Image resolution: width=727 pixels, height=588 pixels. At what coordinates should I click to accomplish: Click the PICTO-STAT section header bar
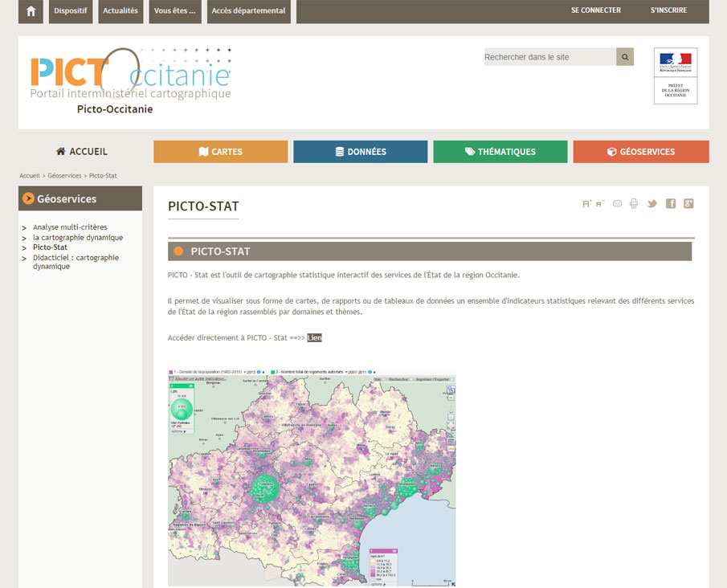point(430,251)
